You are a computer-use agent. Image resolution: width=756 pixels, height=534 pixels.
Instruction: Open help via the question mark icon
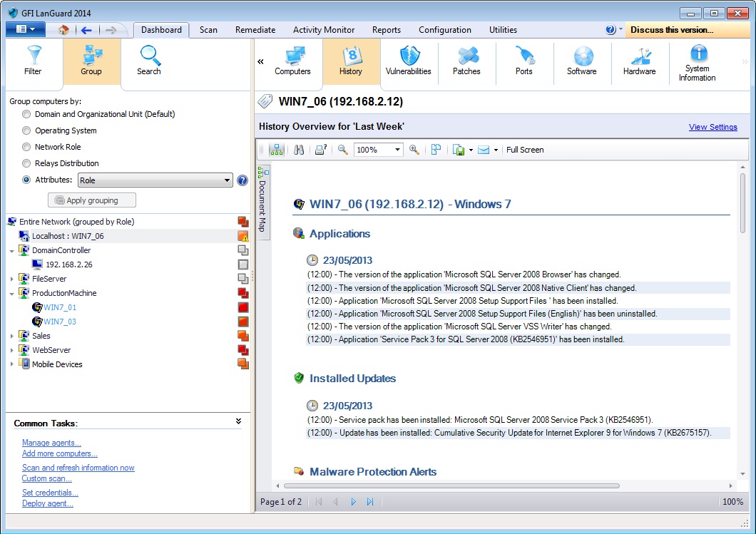[x=611, y=29]
